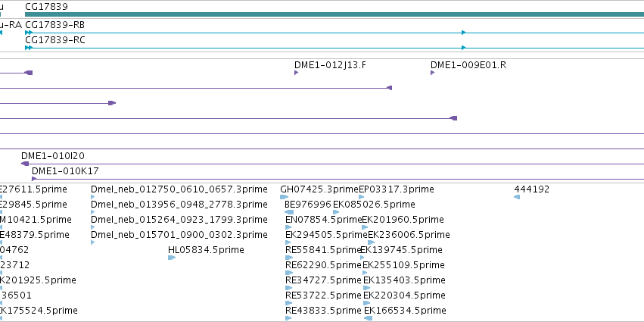This screenshot has height=322, width=644.
Task: Click the exon arrow on CG17839-RB mid-intron
Action: click(x=464, y=33)
